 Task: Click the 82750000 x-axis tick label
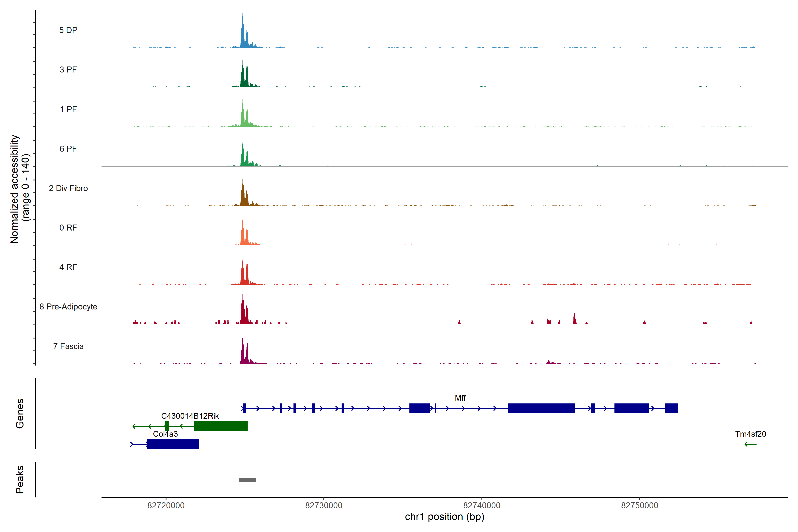pyautogui.click(x=639, y=505)
